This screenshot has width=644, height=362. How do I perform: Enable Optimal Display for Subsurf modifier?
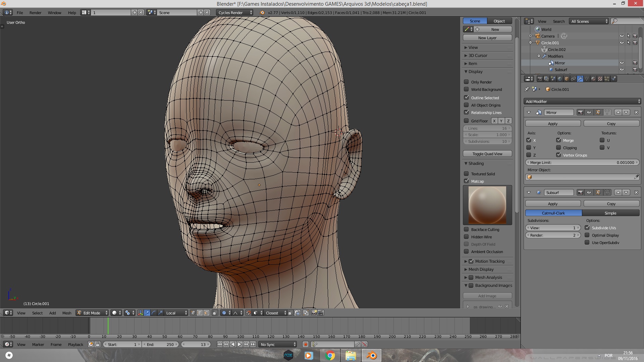point(587,235)
